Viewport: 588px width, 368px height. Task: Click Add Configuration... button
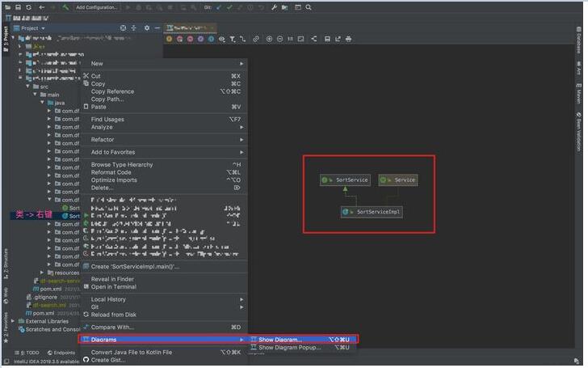pos(96,7)
